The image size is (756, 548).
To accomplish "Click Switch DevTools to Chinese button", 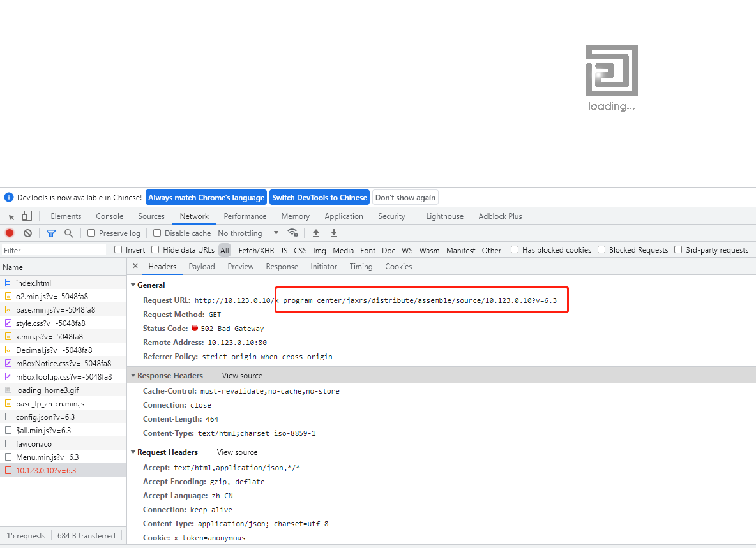I will tap(319, 198).
